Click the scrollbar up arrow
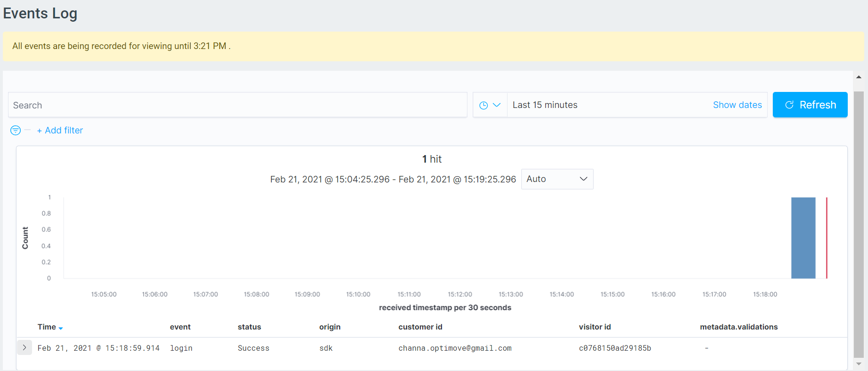The height and width of the screenshot is (371, 868). tap(859, 77)
